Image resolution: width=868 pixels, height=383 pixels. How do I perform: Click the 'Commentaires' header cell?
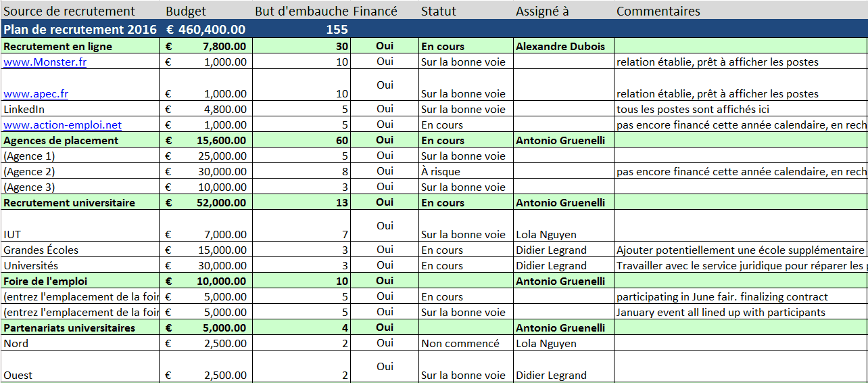pos(658,12)
